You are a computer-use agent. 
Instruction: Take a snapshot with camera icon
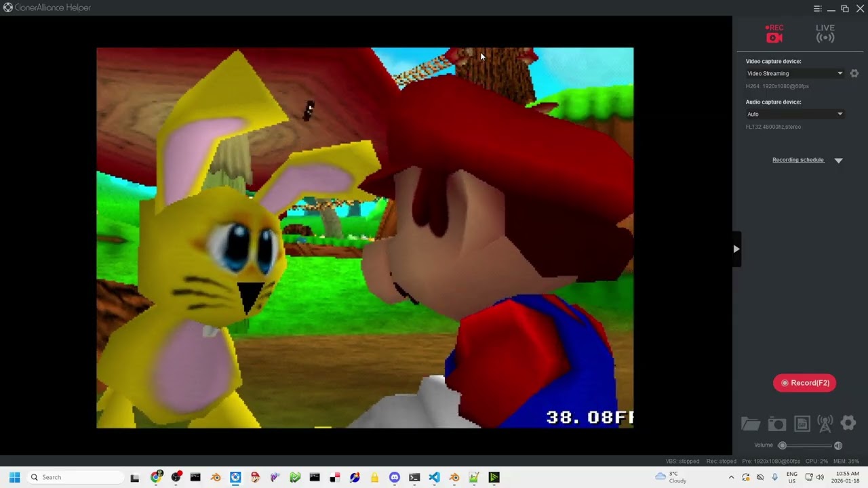(x=777, y=424)
